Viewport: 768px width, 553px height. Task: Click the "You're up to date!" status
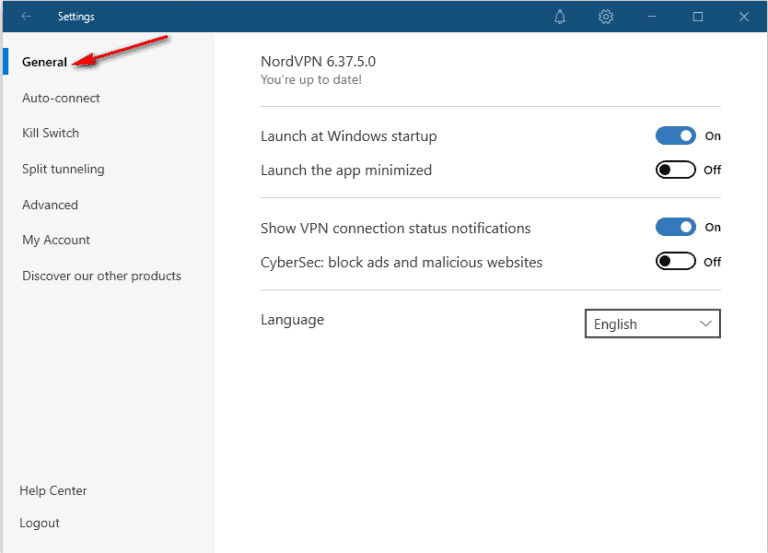coord(311,80)
